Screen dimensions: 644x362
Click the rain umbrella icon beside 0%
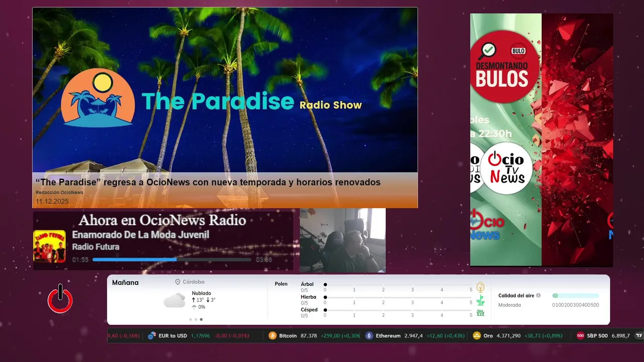click(194, 307)
